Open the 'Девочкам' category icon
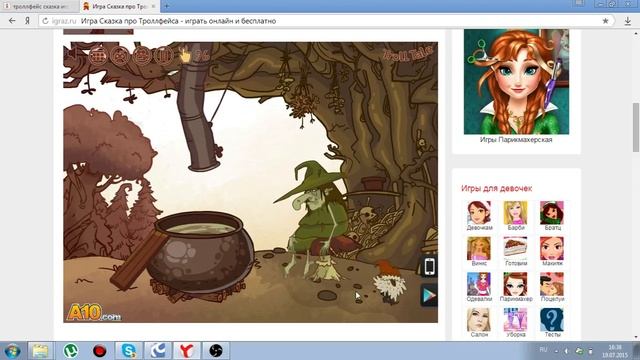 click(x=479, y=212)
